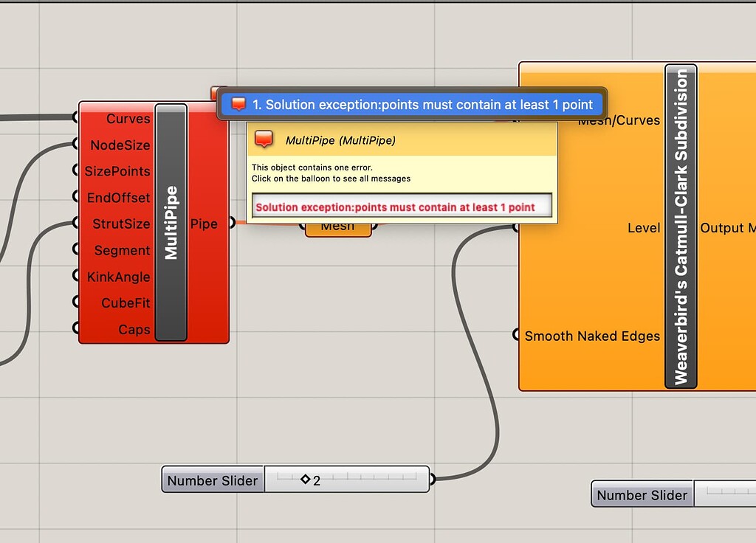
Task: Toggle Smooth Naked Edges on the Weaverbird component
Action: tap(515, 335)
